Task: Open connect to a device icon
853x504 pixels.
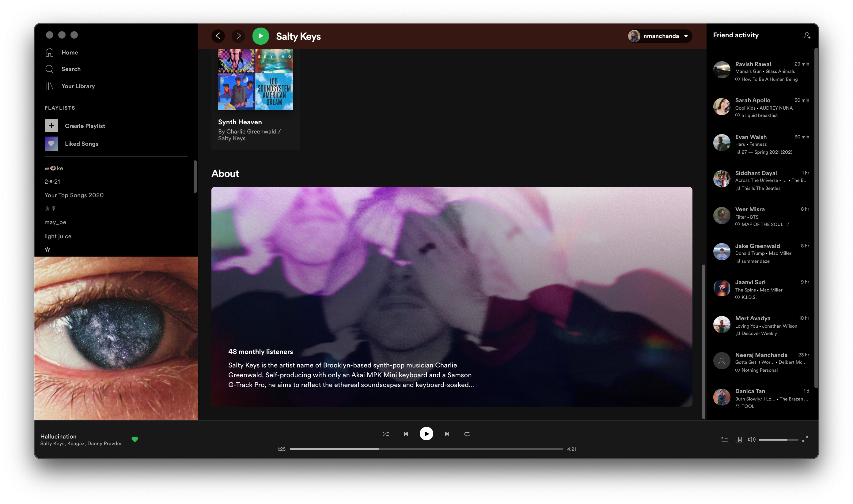Action: coord(738,439)
